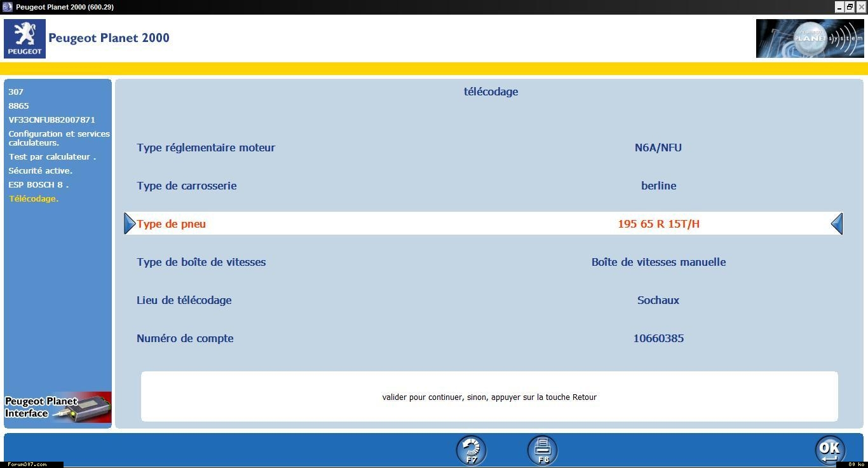This screenshot has height=468, width=868.
Task: Click the Planet System banner image
Action: 810,39
